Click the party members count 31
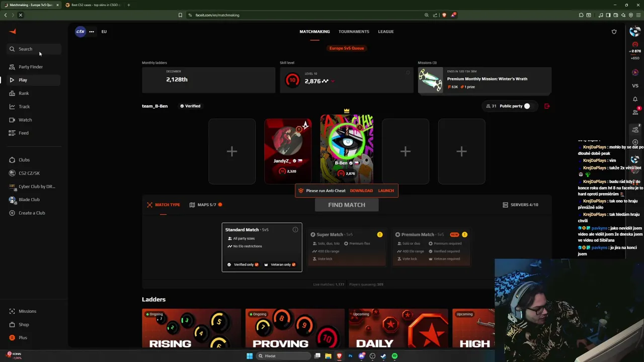 491,106
